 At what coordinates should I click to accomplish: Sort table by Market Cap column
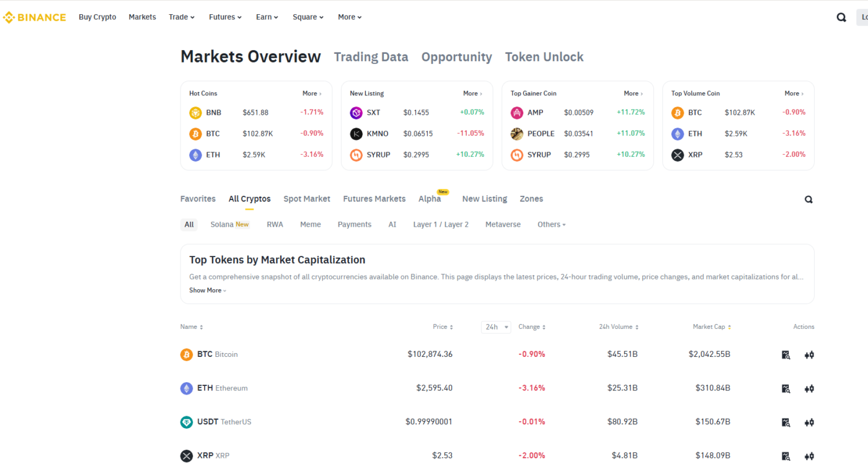click(x=712, y=326)
